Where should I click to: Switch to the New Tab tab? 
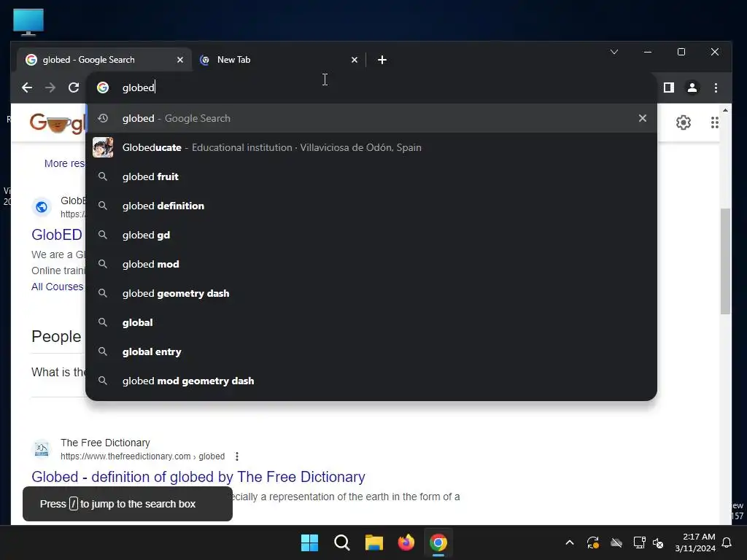coord(279,60)
